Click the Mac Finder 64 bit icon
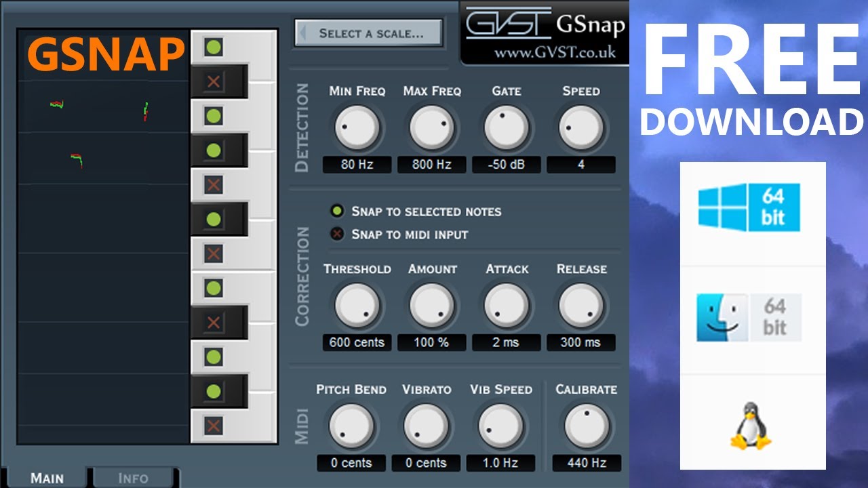This screenshot has width=868, height=488. coord(749,317)
